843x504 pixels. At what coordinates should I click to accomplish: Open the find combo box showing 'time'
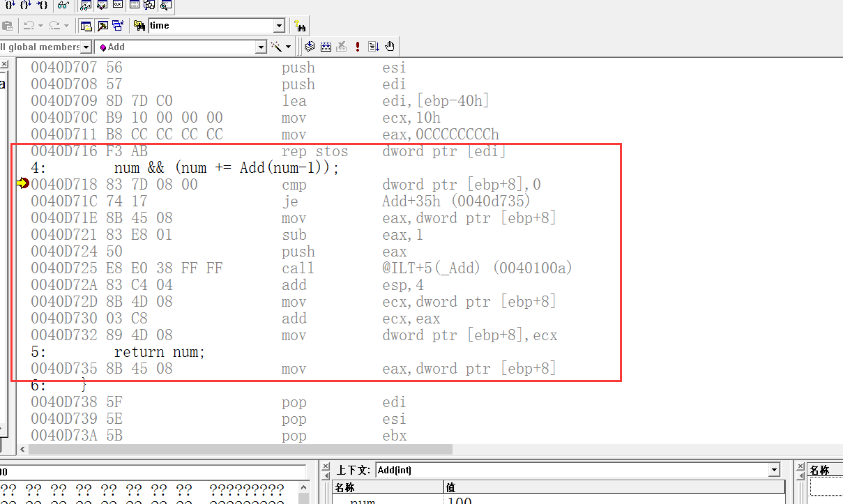pos(279,26)
